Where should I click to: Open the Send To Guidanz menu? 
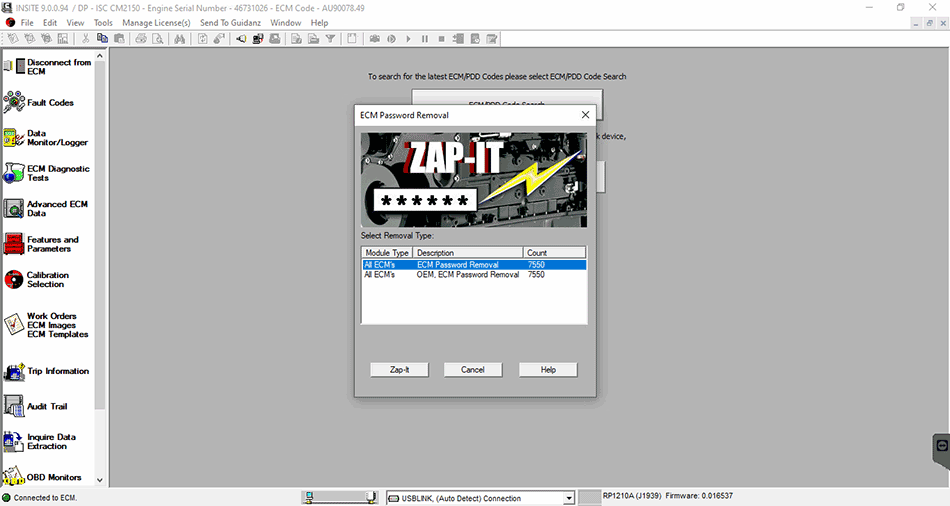click(230, 22)
